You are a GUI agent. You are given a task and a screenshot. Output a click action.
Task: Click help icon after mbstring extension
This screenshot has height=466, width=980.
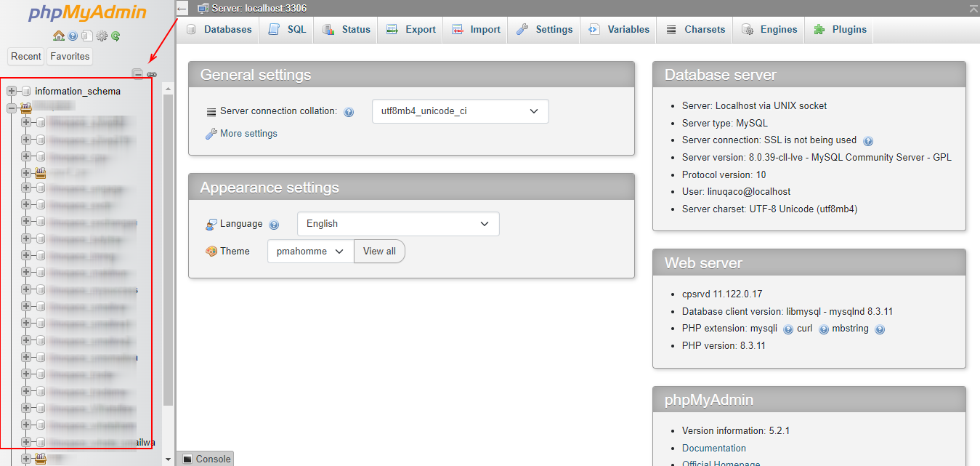[880, 329]
